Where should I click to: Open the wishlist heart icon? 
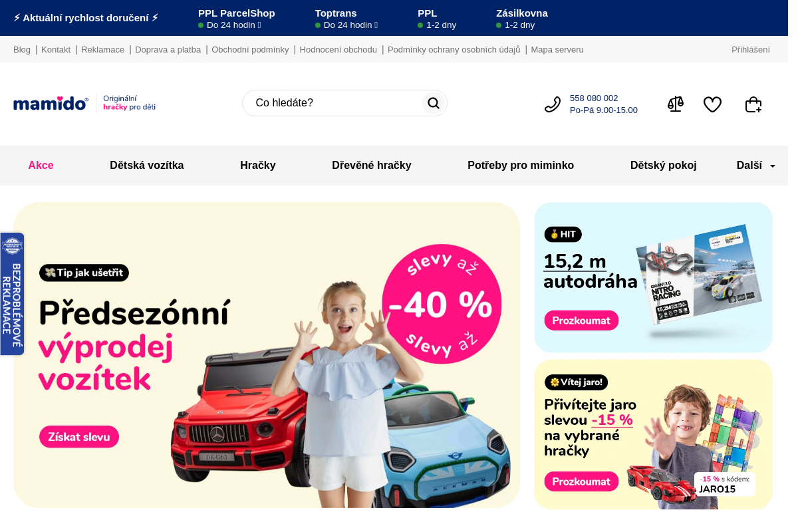[x=712, y=104]
